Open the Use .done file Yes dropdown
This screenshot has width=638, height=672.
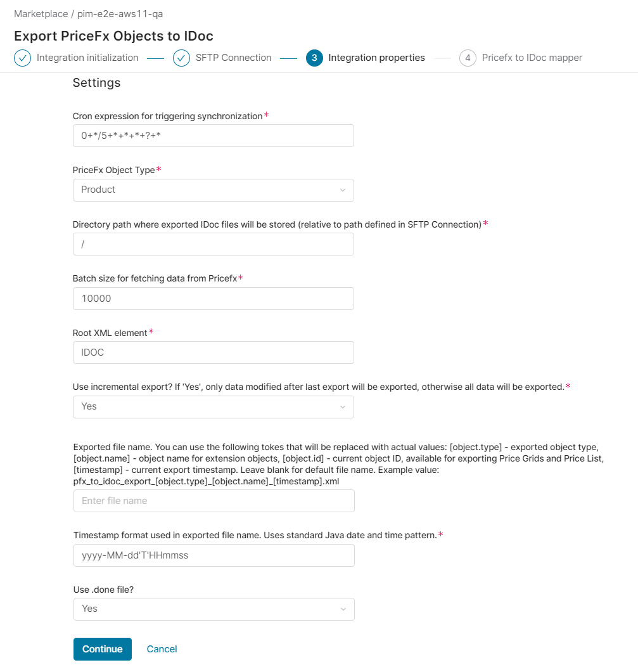[214, 609]
